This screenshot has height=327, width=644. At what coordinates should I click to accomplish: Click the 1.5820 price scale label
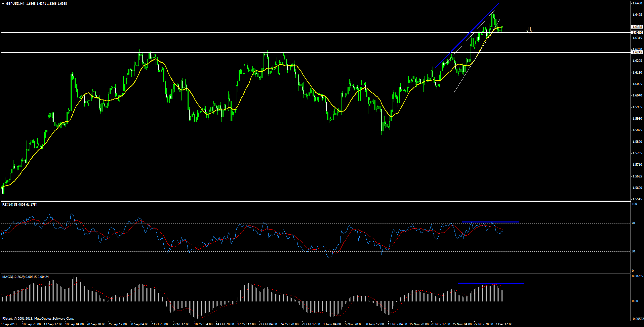tap(637, 141)
